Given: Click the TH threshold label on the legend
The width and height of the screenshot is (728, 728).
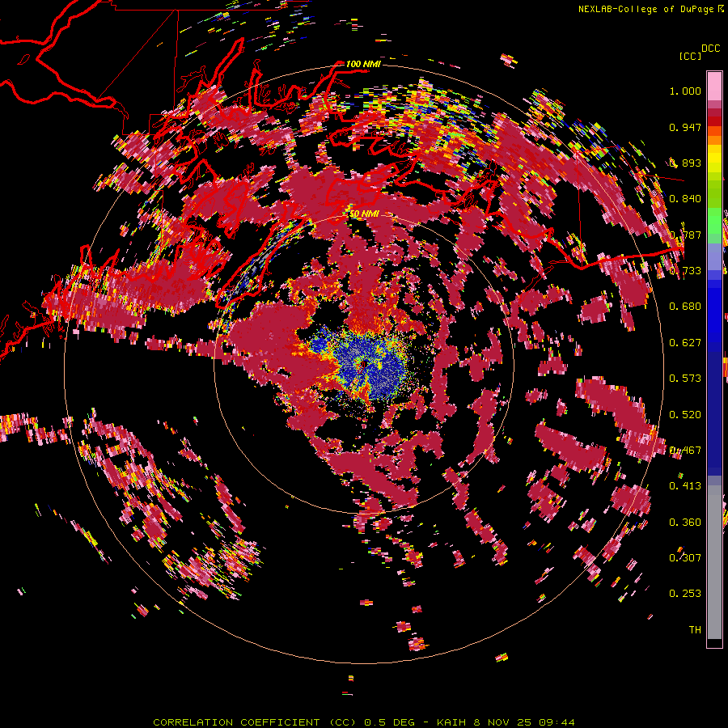Looking at the screenshot, I should 695,630.
